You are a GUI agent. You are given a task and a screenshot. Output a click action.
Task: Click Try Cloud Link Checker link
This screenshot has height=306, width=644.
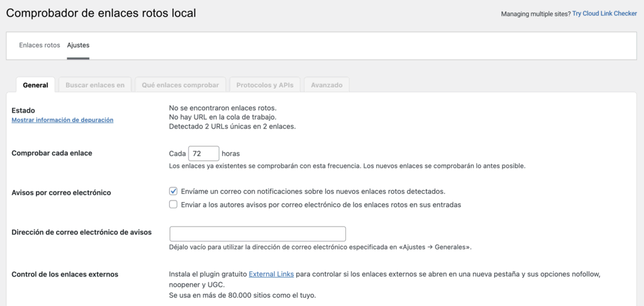click(x=604, y=14)
